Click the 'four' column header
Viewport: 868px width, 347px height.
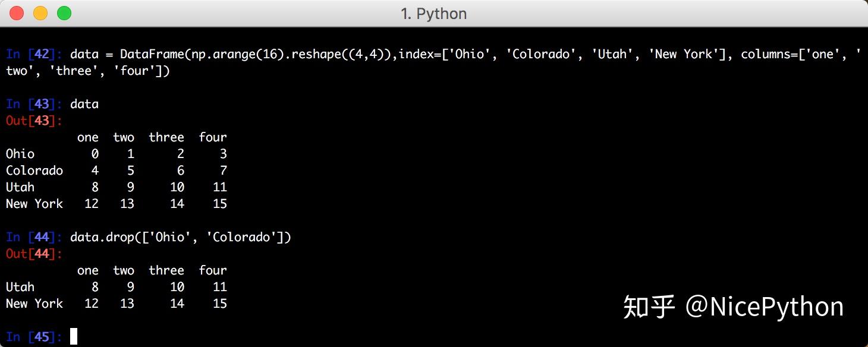(213, 137)
